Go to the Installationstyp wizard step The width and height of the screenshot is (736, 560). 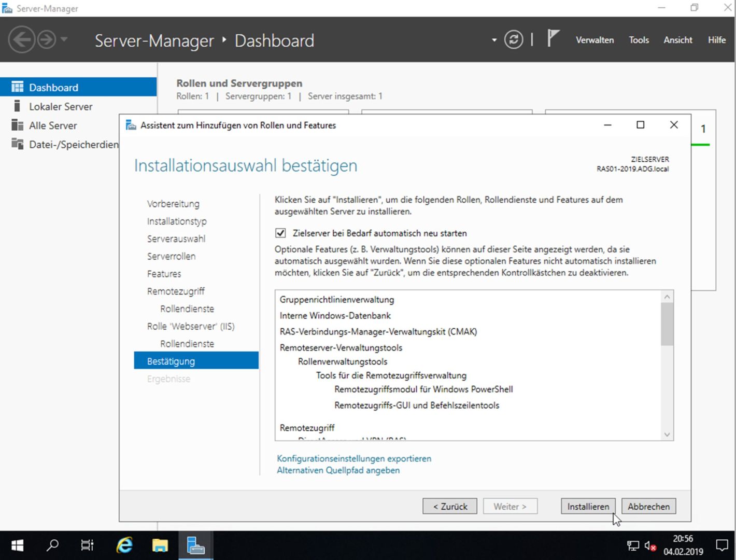pos(177,221)
